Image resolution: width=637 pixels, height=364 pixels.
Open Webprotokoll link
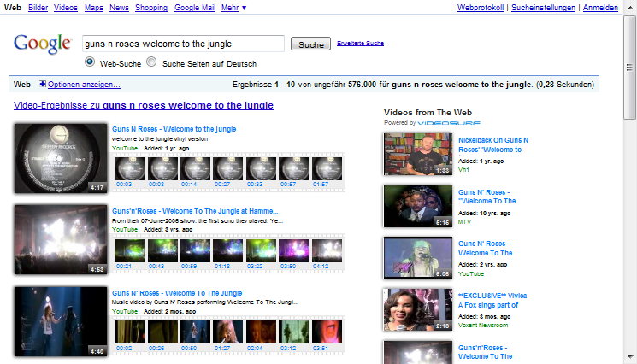pyautogui.click(x=481, y=8)
